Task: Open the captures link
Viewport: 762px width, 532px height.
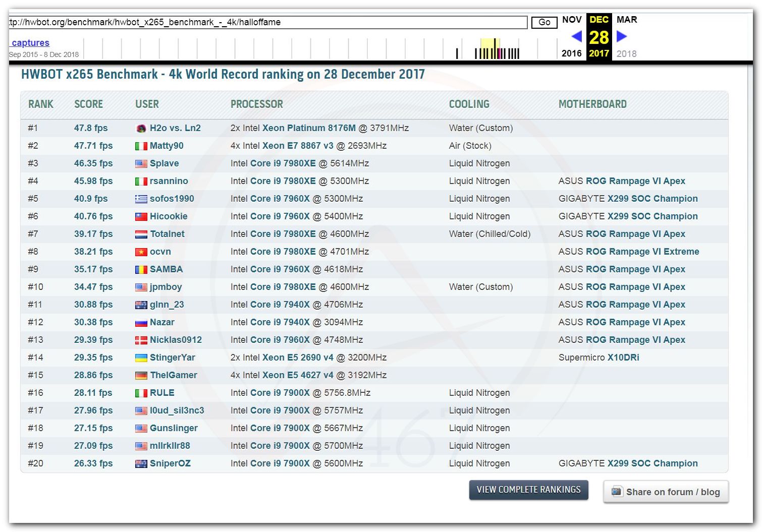Action: 30,43
